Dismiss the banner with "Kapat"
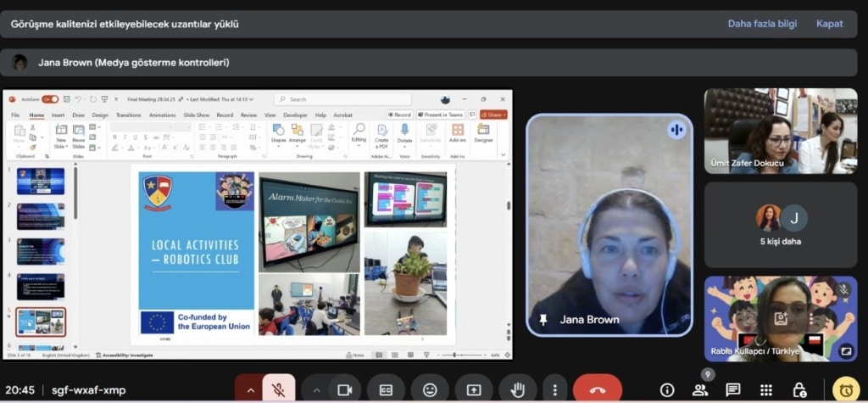Screen dimensions: 868x403 click(x=829, y=24)
